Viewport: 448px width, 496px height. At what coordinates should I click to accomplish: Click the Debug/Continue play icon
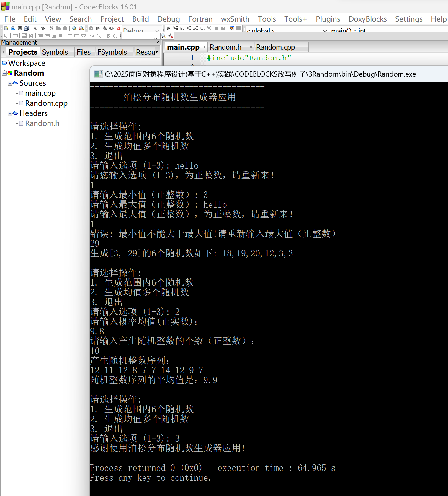(168, 28)
